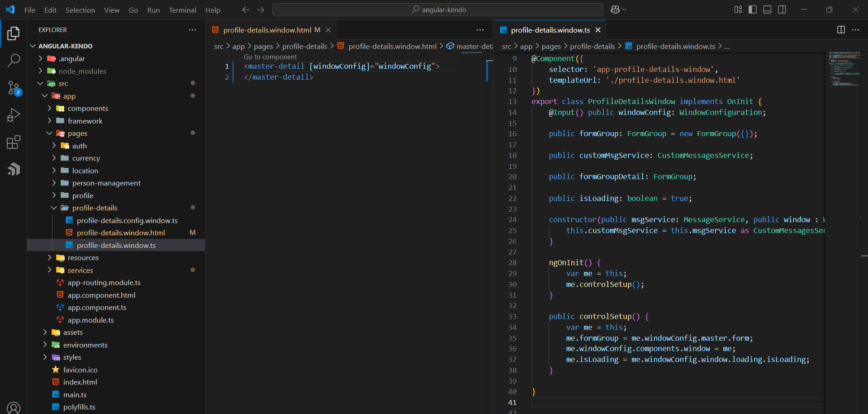Collapse the pages folder
This screenshot has height=414, width=868.
tap(49, 133)
